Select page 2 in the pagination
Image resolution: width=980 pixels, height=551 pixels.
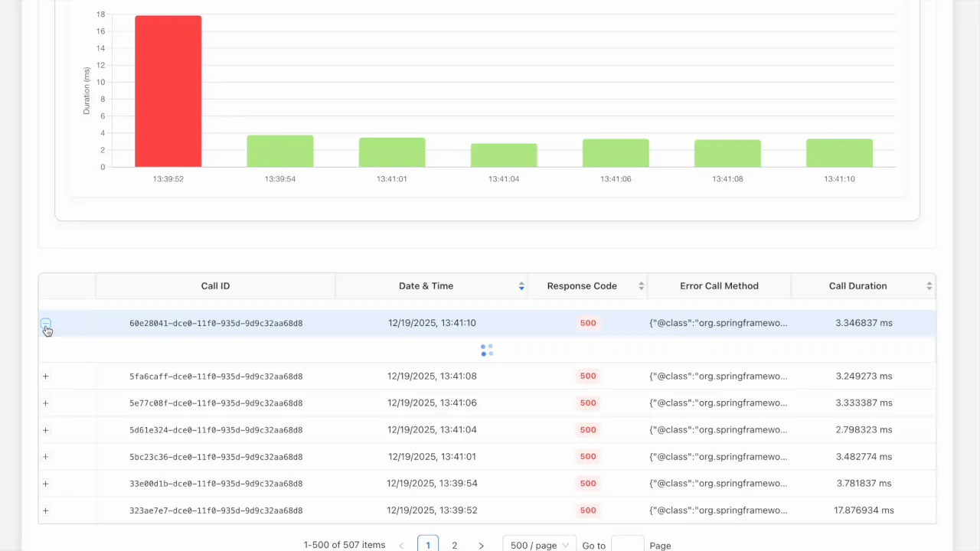point(454,545)
